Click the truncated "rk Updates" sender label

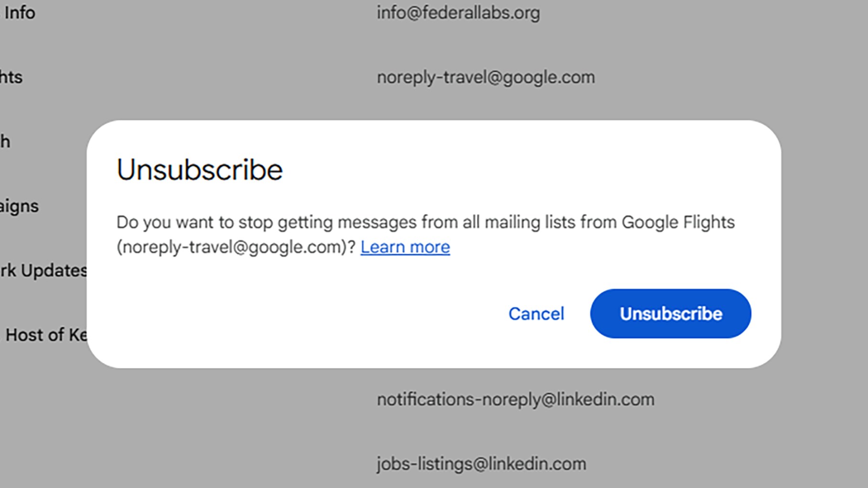(x=43, y=270)
